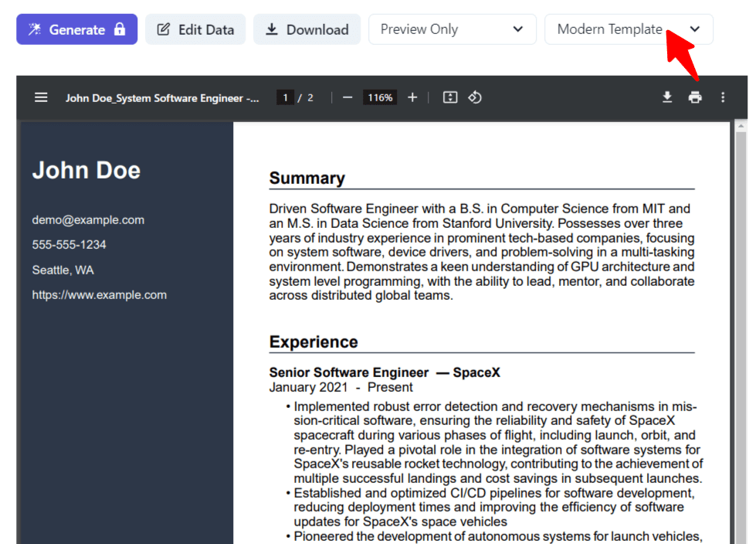Click the Experience heading

pos(314,342)
